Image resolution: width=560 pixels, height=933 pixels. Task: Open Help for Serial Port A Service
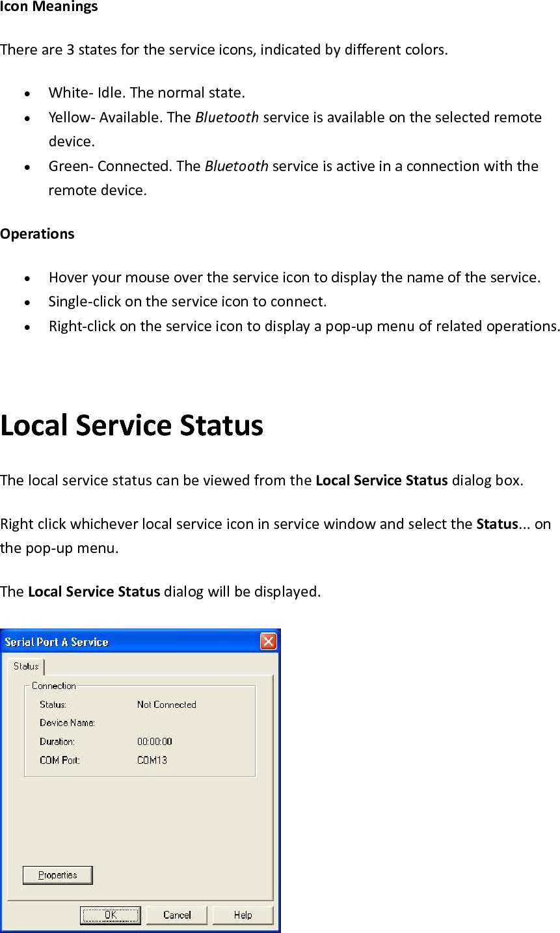243,915
